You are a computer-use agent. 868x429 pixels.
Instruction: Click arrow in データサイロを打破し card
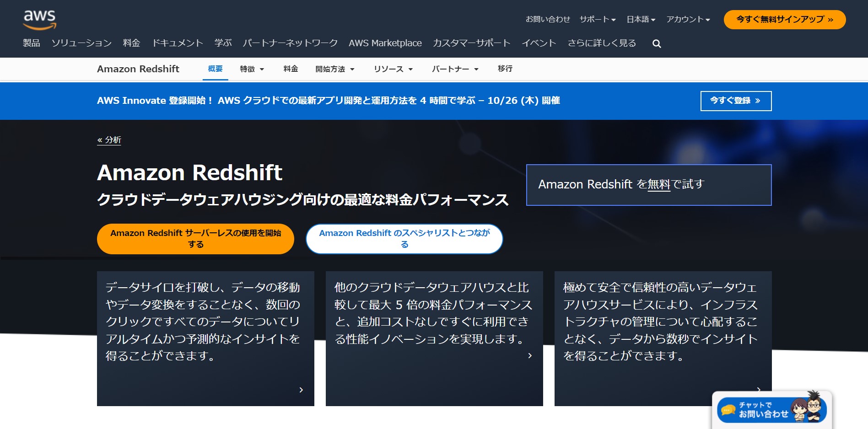301,390
